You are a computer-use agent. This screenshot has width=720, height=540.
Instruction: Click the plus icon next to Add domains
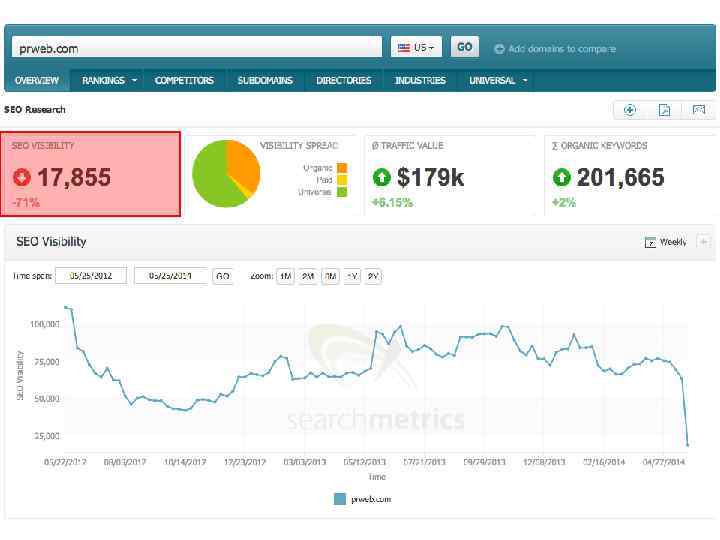(499, 49)
